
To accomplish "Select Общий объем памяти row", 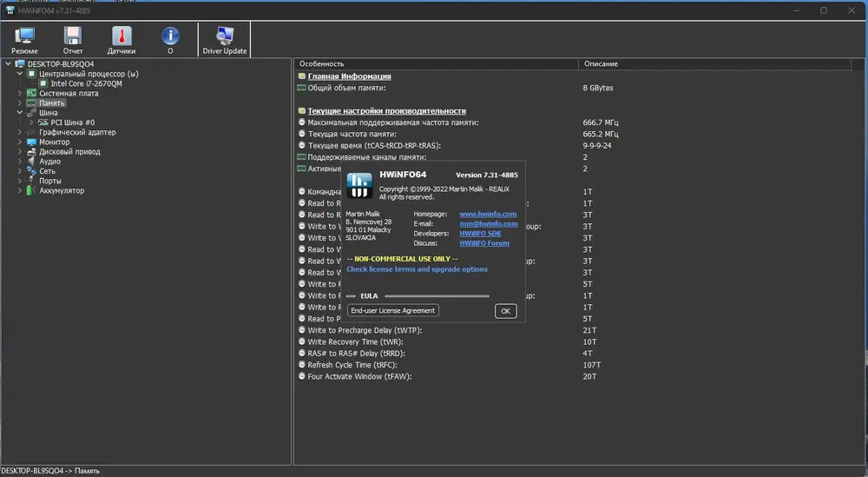I will coord(346,88).
